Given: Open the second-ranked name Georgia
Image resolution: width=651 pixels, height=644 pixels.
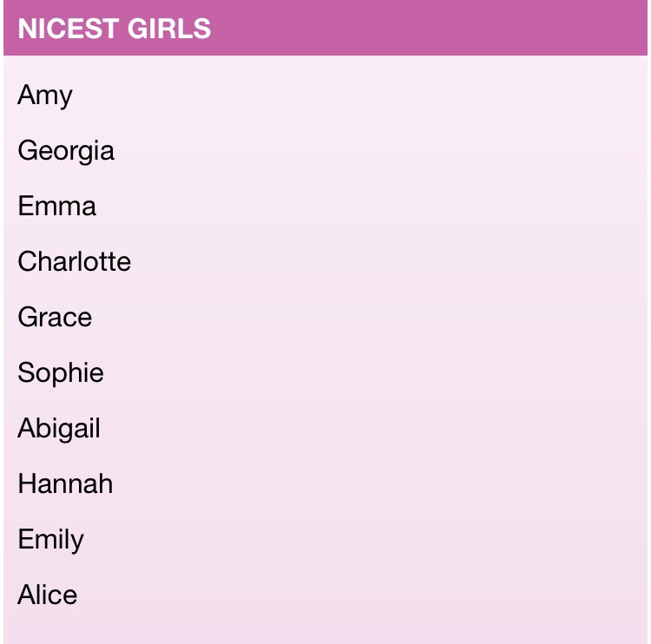Looking at the screenshot, I should (66, 151).
